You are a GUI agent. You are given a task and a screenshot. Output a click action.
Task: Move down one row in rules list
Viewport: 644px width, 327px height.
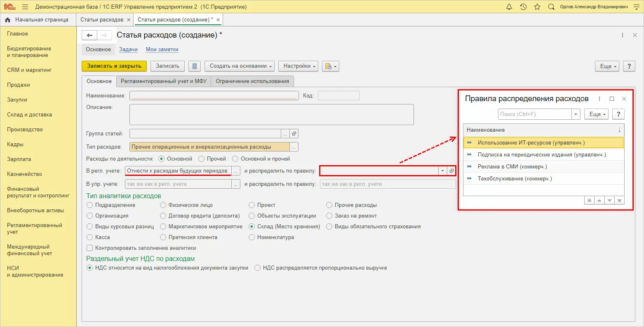tap(609, 201)
